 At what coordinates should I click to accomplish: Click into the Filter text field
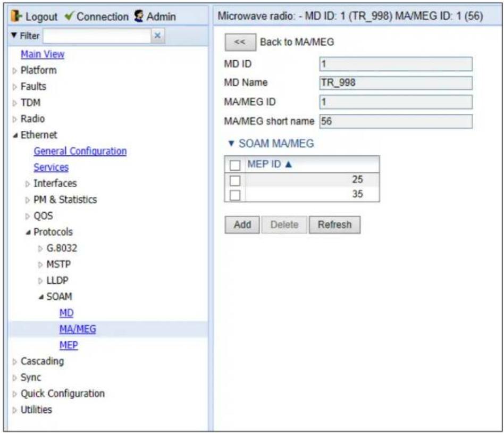pyautogui.click(x=97, y=36)
